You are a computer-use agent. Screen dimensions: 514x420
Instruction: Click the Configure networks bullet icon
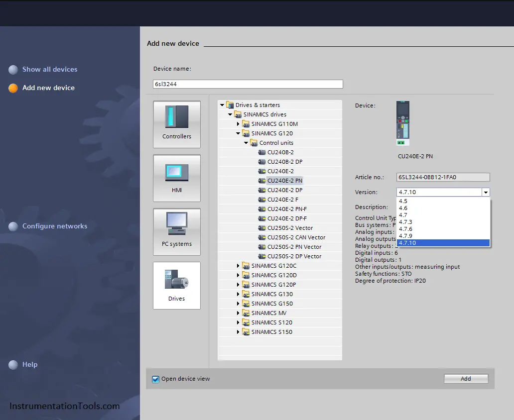tap(13, 226)
